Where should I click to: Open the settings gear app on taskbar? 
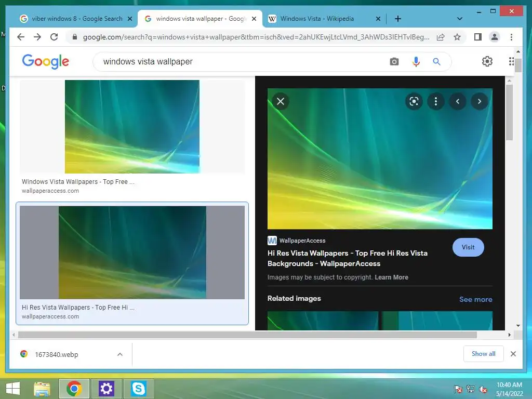click(x=106, y=389)
